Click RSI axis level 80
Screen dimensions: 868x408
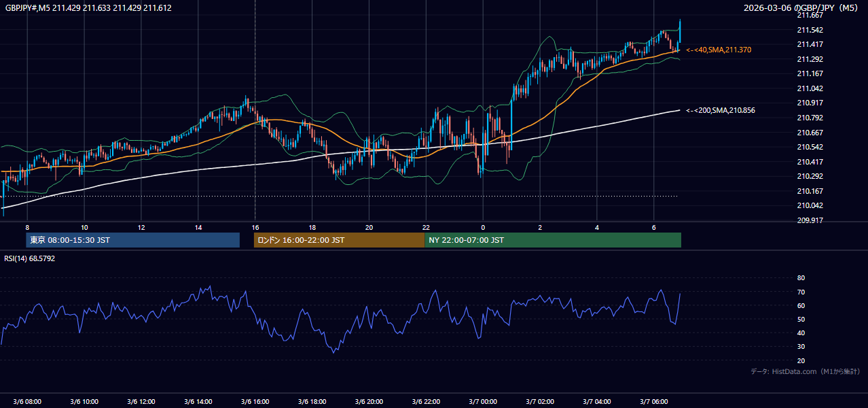point(801,278)
